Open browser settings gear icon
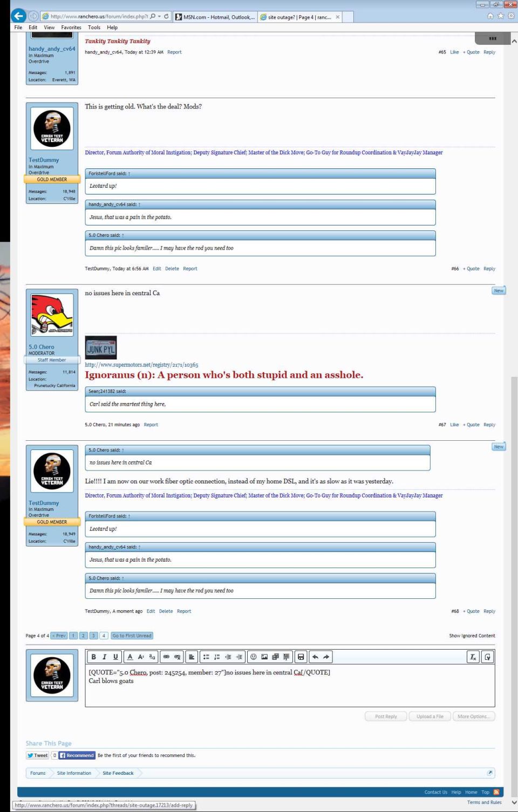This screenshot has height=812, width=518. [512, 16]
